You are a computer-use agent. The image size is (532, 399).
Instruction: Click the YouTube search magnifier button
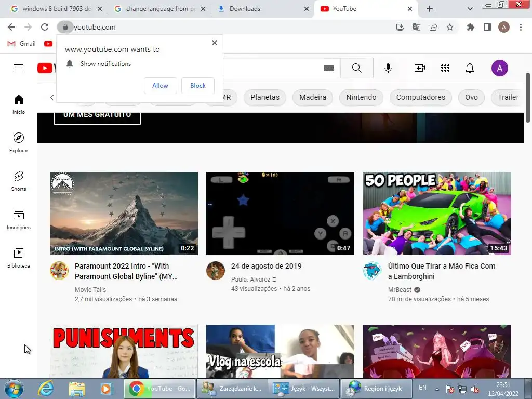point(356,68)
